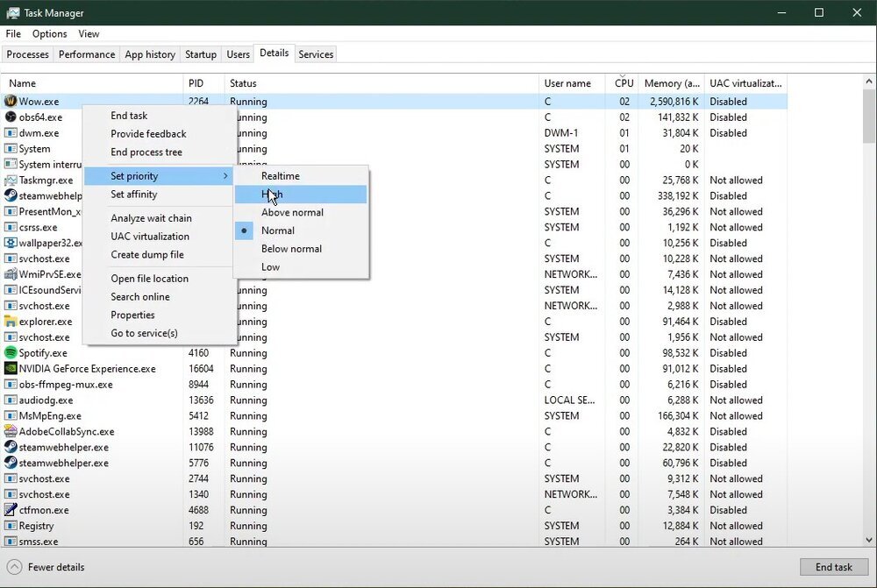Viewport: 877px width, 588px height.
Task: Click the ctfmon.exe pen icon
Action: pos(11,510)
